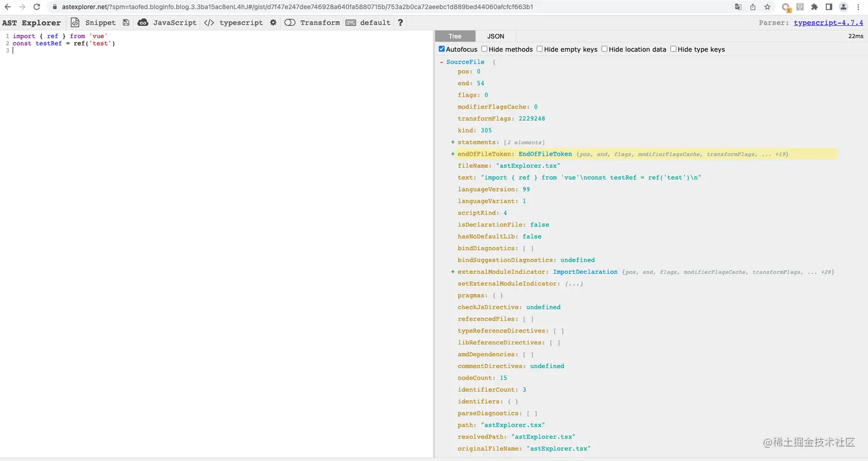The height and width of the screenshot is (461, 868).
Task: Enable Hide type keys checkbox
Action: (x=673, y=49)
